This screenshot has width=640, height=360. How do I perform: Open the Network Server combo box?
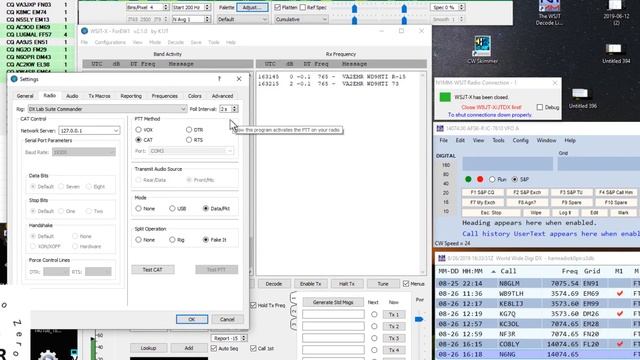pos(89,131)
